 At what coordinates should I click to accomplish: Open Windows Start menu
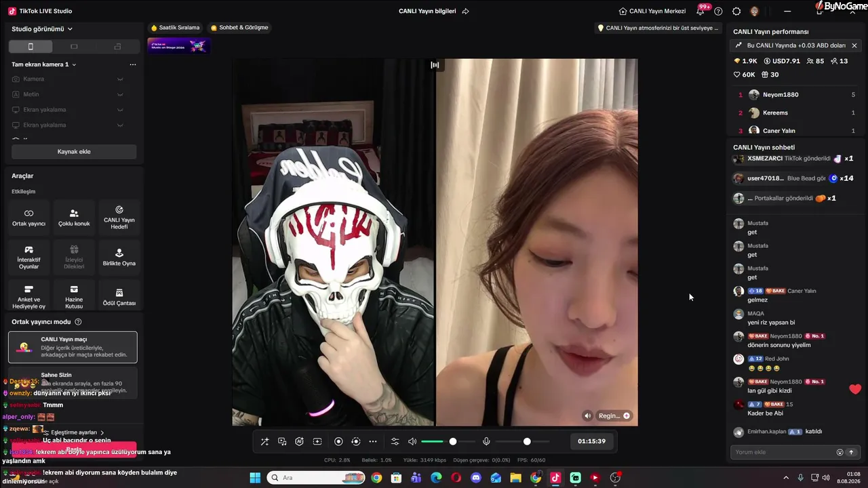255,478
